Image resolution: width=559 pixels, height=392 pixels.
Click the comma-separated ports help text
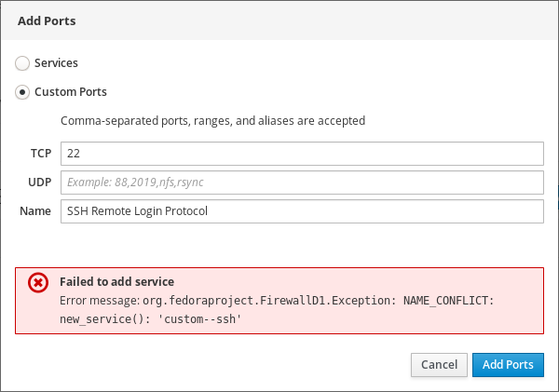[x=212, y=121]
